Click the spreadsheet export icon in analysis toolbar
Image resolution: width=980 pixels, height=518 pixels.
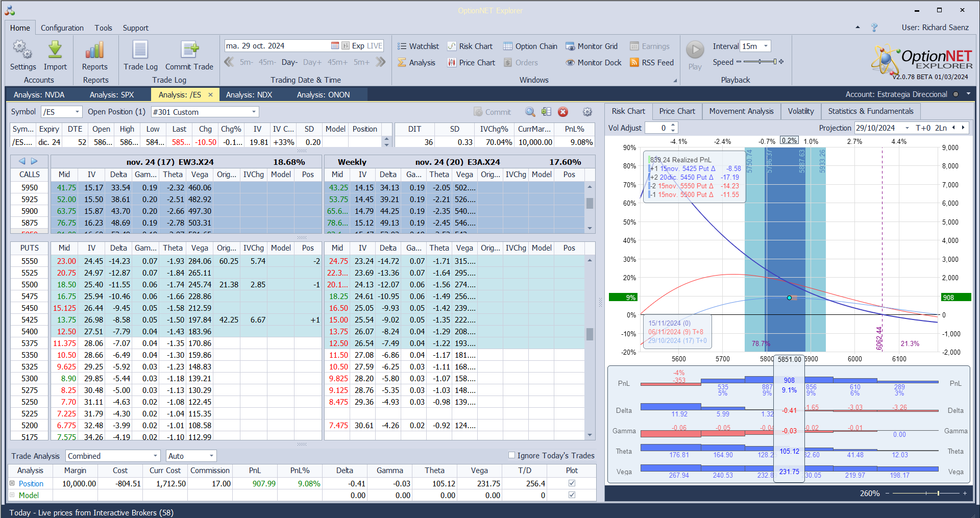coord(546,112)
